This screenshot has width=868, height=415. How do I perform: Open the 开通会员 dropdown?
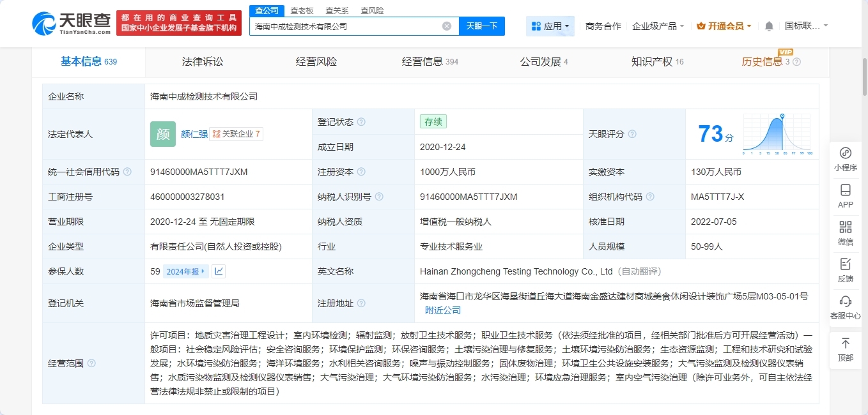(x=724, y=26)
